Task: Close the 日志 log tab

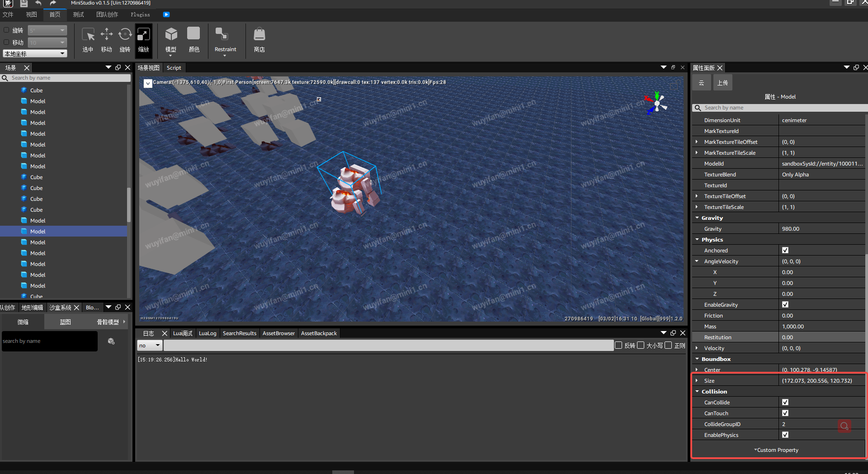Action: pos(165,333)
